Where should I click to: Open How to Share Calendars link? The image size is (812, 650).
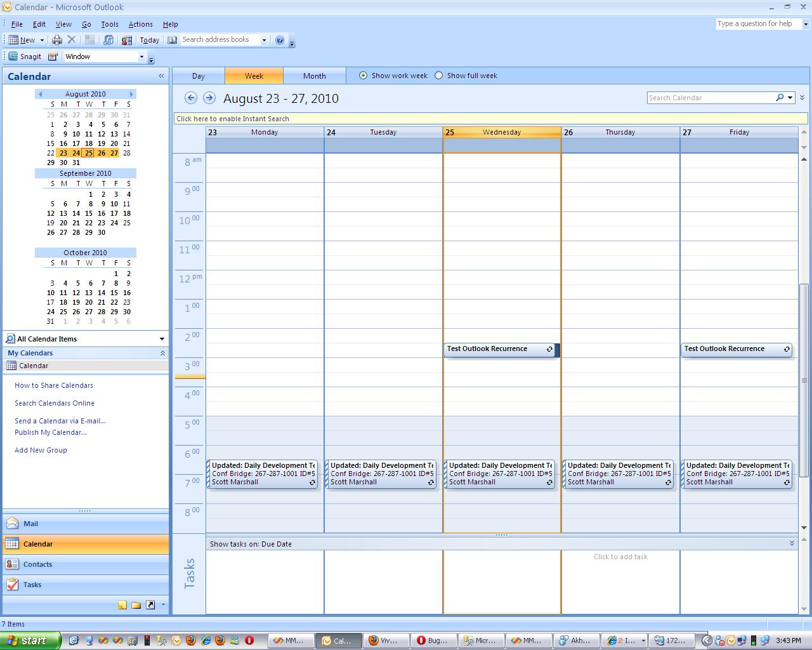click(54, 385)
